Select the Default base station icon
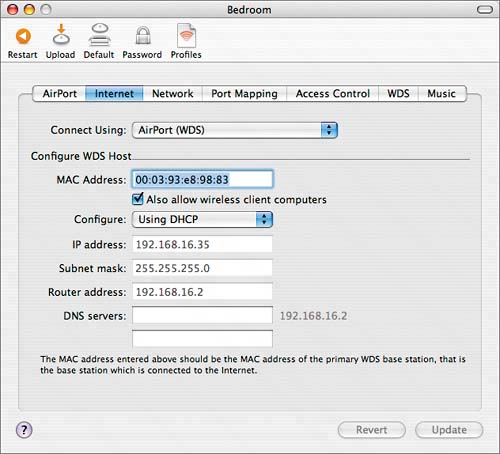The image size is (500, 454). click(100, 35)
